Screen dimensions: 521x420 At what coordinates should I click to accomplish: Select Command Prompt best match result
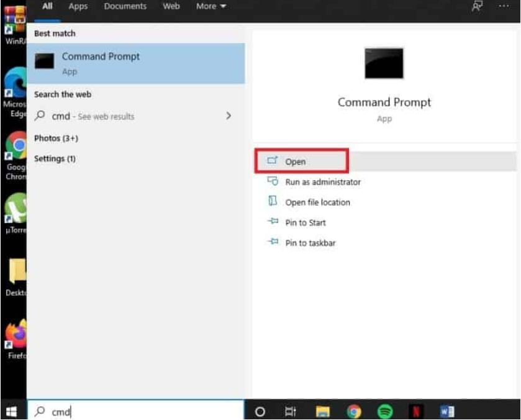136,63
